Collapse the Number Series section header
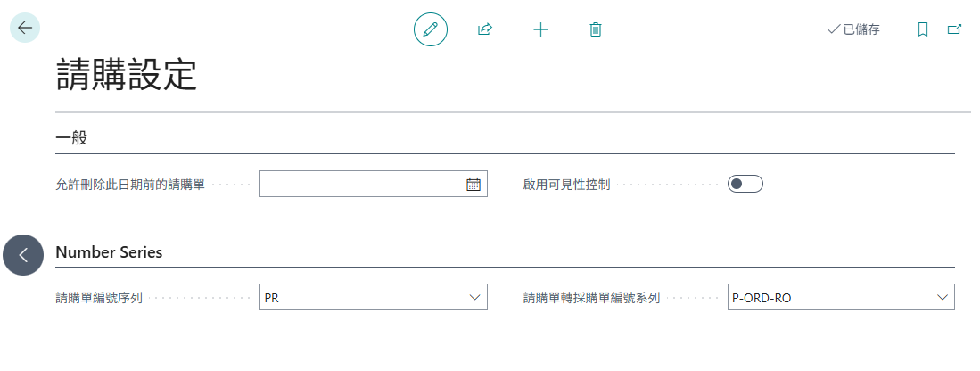Image resolution: width=980 pixels, height=371 pixels. (109, 252)
